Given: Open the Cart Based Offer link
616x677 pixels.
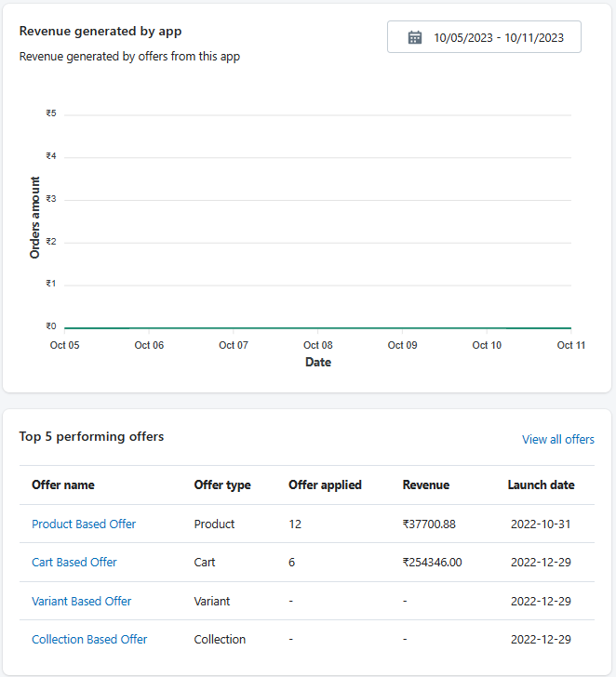Looking at the screenshot, I should [x=74, y=563].
